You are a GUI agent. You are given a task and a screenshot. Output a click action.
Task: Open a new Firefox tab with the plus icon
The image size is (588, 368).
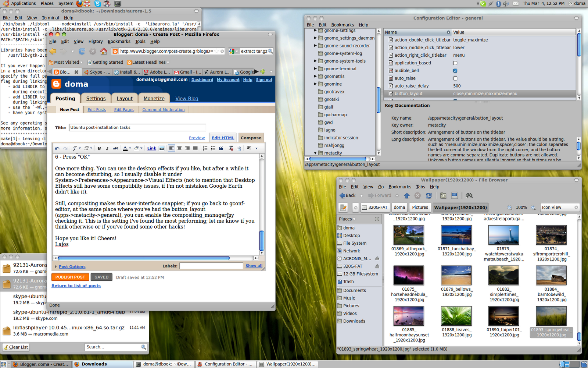pyautogui.click(x=263, y=72)
